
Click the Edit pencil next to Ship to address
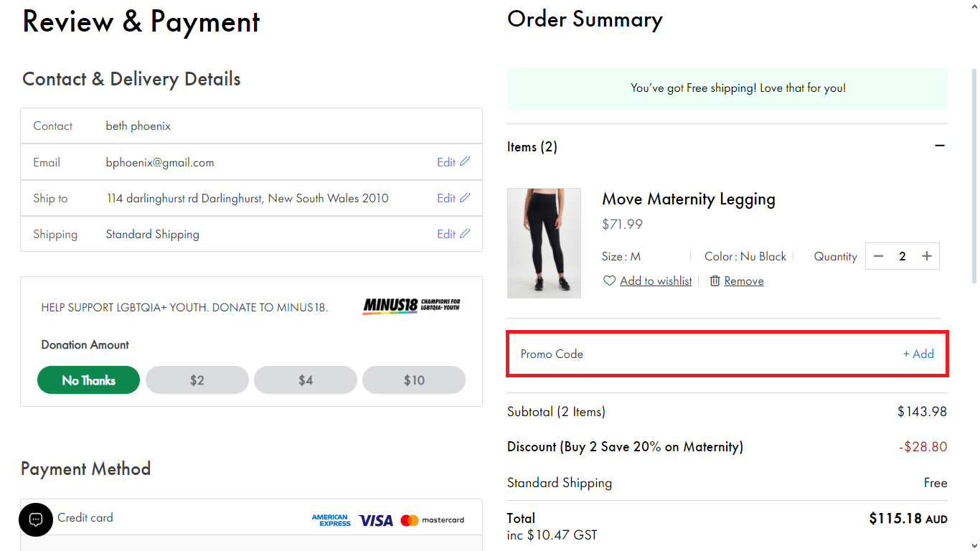pyautogui.click(x=466, y=198)
